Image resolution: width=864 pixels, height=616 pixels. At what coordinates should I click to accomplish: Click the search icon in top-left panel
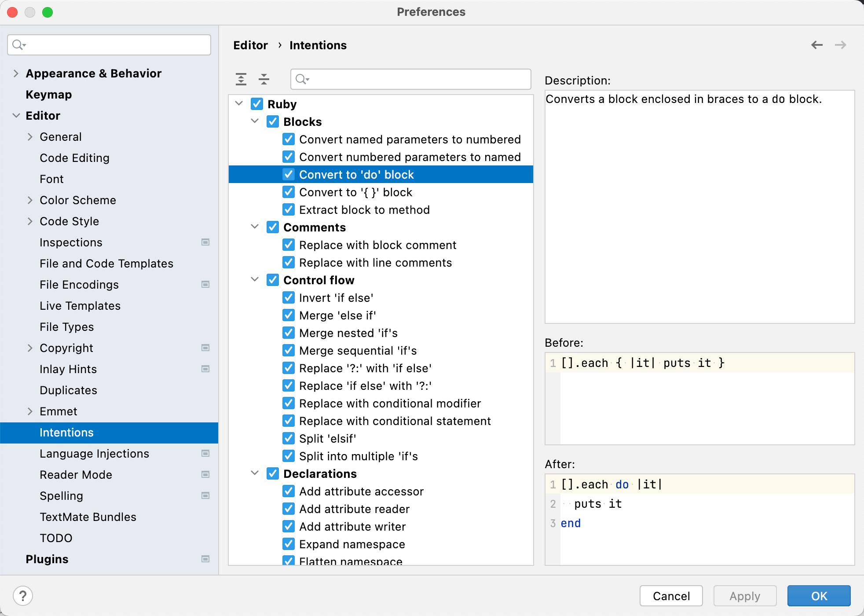click(x=18, y=45)
